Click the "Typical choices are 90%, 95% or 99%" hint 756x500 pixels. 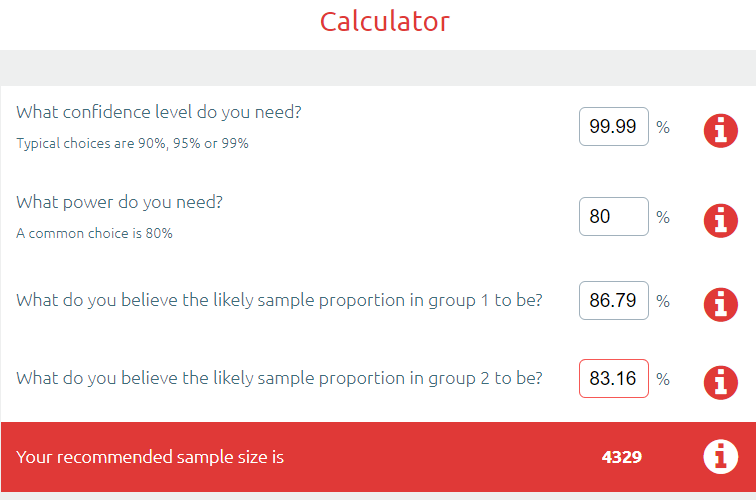[x=133, y=143]
